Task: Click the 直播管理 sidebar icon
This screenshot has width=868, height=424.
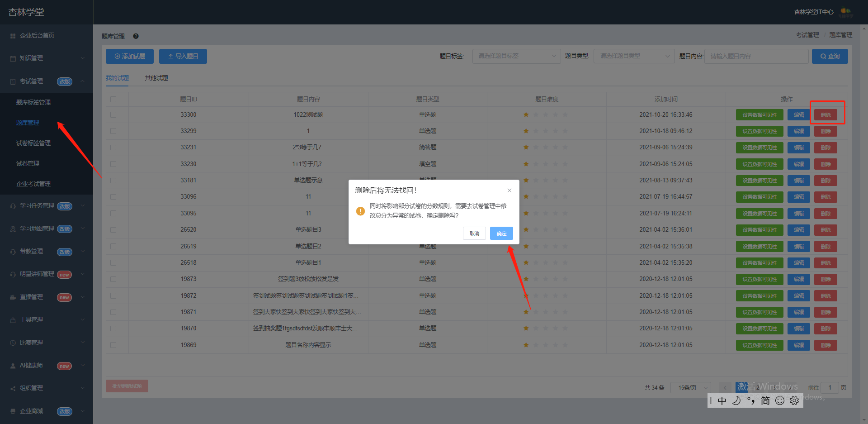Action: (x=13, y=297)
